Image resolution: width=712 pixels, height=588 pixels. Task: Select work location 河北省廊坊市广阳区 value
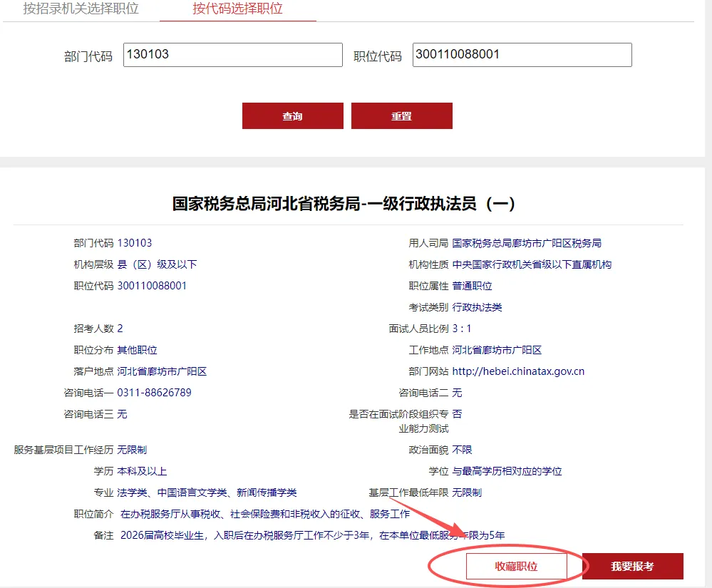tap(497, 350)
